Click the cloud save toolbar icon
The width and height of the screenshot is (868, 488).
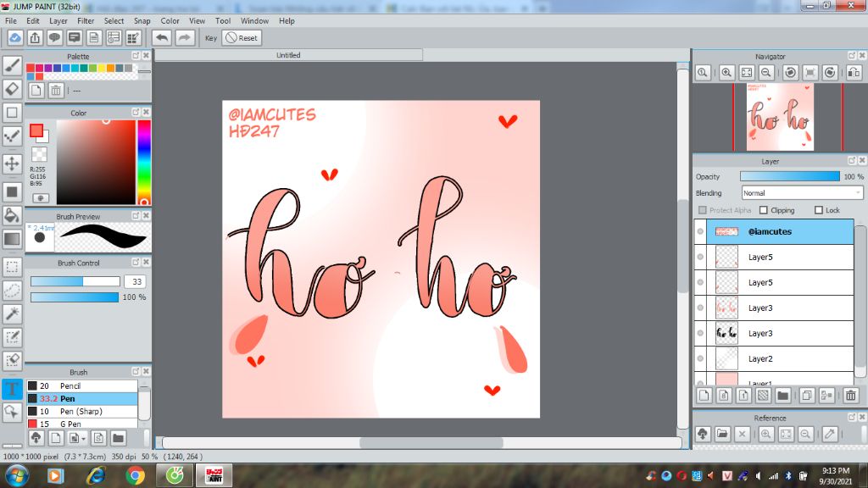15,37
